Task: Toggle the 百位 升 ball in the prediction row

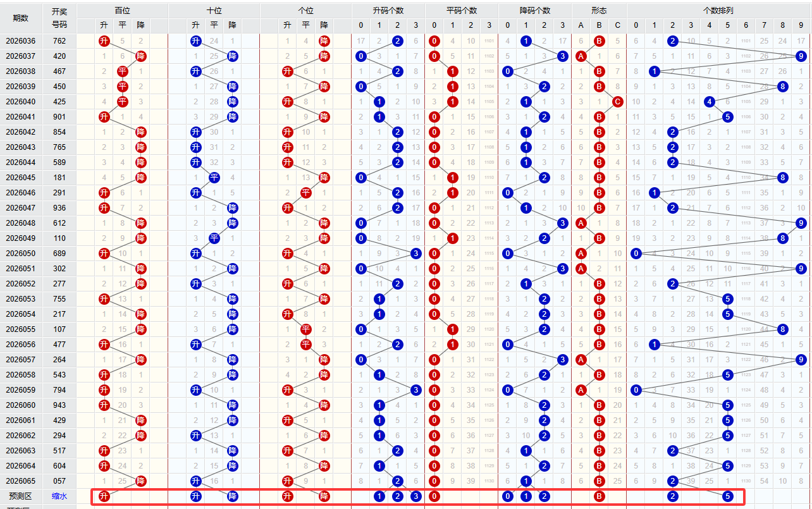Action: click(x=104, y=496)
